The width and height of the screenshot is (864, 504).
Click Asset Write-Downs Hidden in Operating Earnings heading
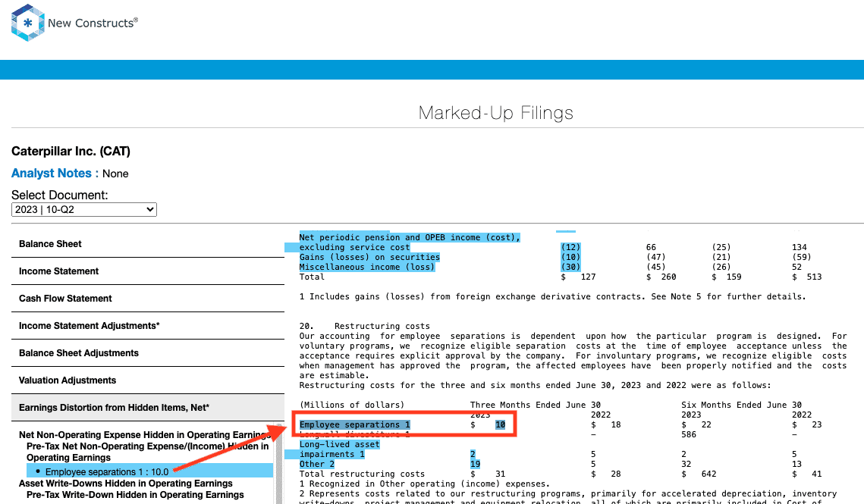pos(126,483)
